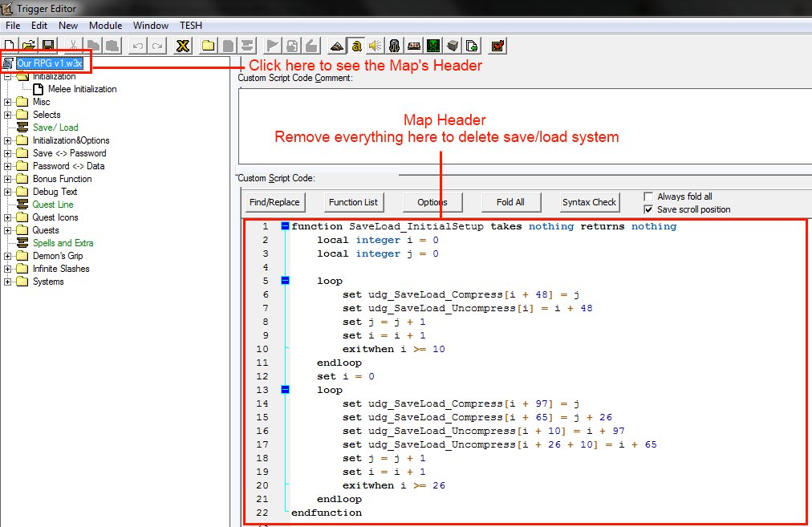
Task: Expand the Misc folder
Action: 8,102
